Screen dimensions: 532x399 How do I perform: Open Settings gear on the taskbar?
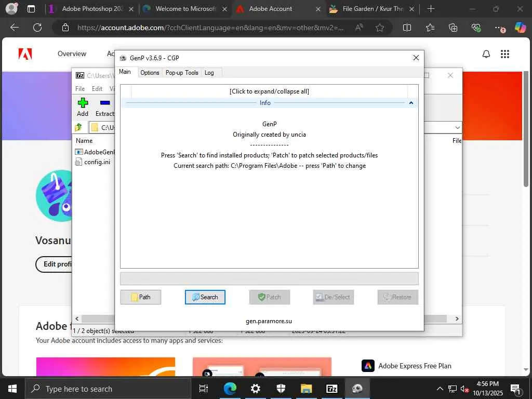[256, 389]
